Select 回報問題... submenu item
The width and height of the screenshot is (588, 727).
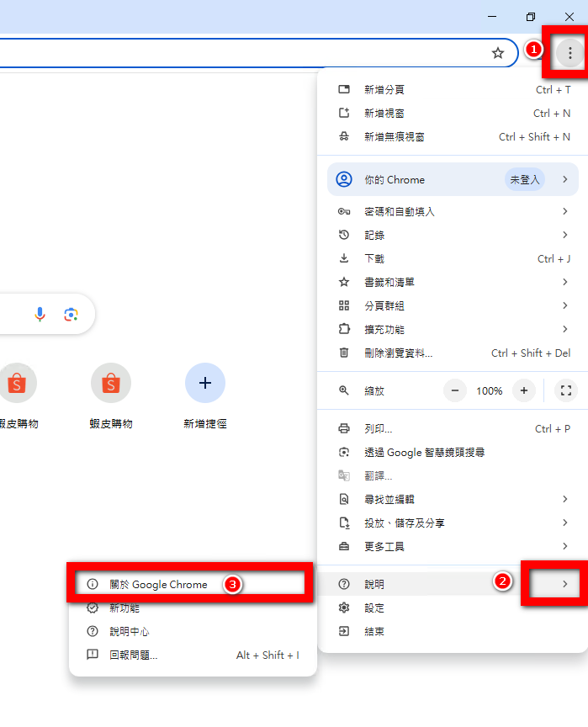coord(193,655)
